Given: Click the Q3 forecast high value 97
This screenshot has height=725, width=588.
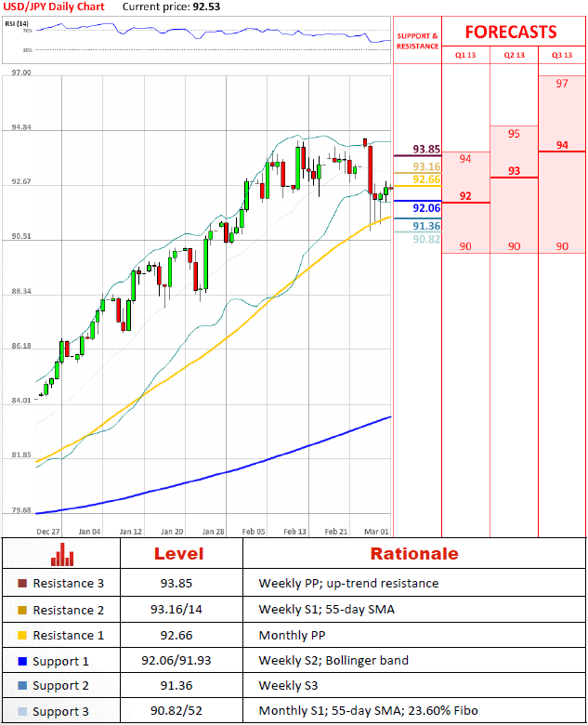Looking at the screenshot, I should tap(562, 84).
